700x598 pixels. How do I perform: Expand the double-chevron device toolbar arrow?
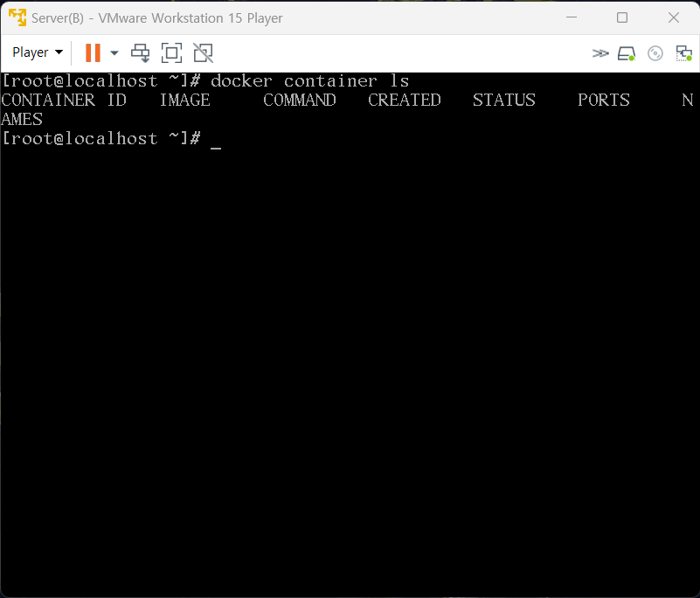coord(600,53)
